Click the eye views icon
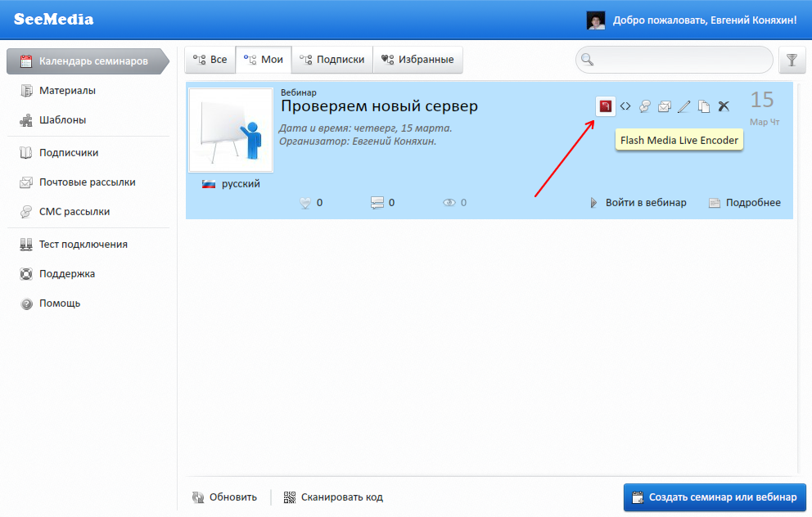 pos(449,202)
